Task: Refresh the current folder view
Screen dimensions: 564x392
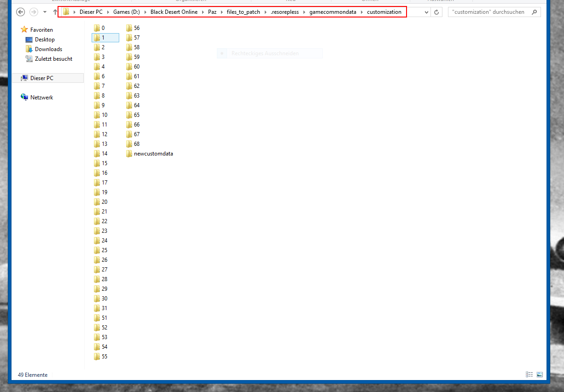Action: [x=436, y=12]
